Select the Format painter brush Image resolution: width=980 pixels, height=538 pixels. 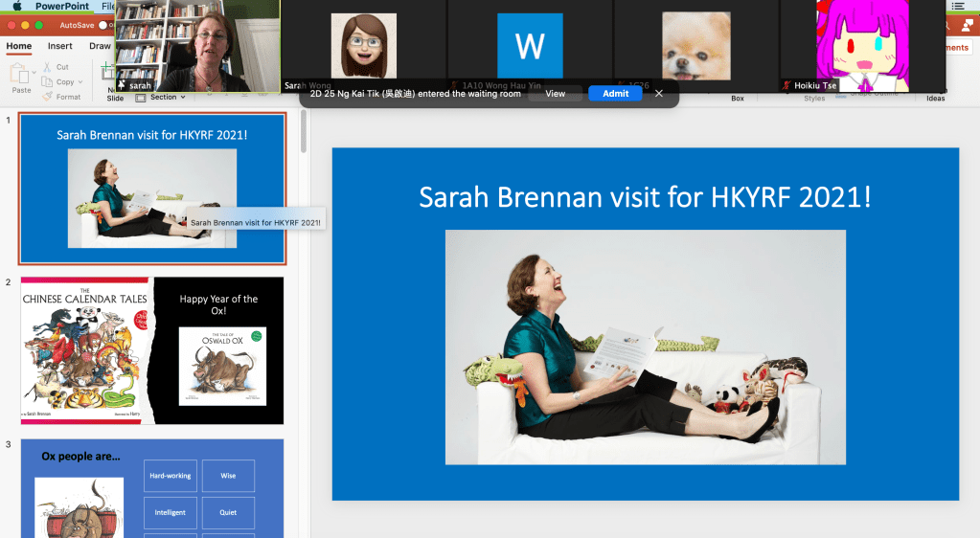pos(47,97)
